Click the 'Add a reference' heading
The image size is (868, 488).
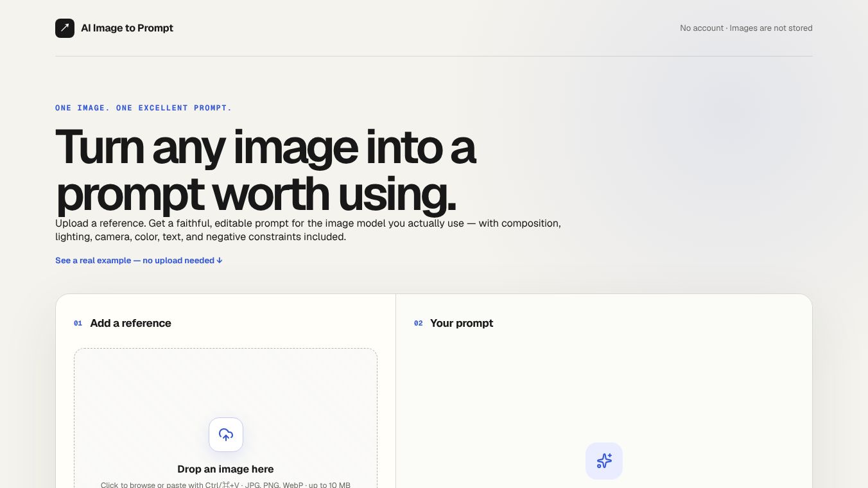(130, 323)
